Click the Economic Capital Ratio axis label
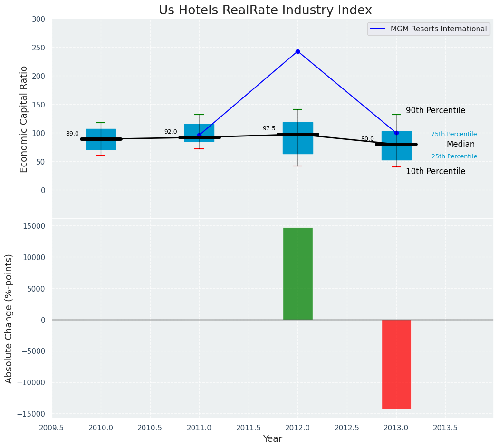The image size is (498, 448). point(24,119)
